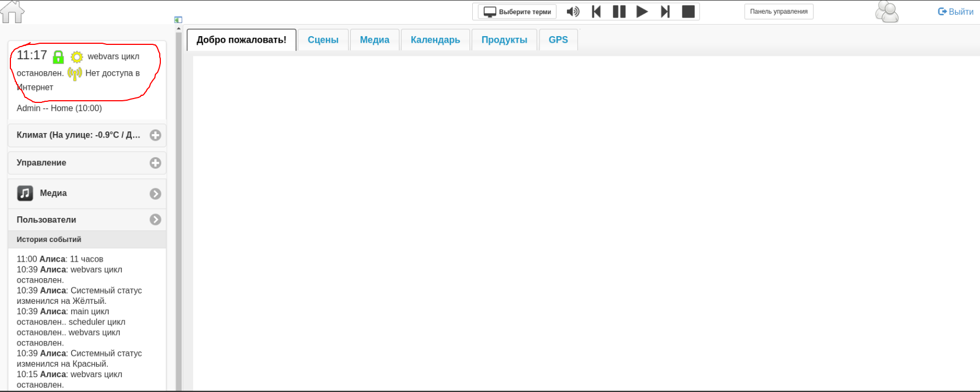This screenshot has width=980, height=392.
Task: Click the 11:17 clock text
Action: pyautogui.click(x=32, y=55)
